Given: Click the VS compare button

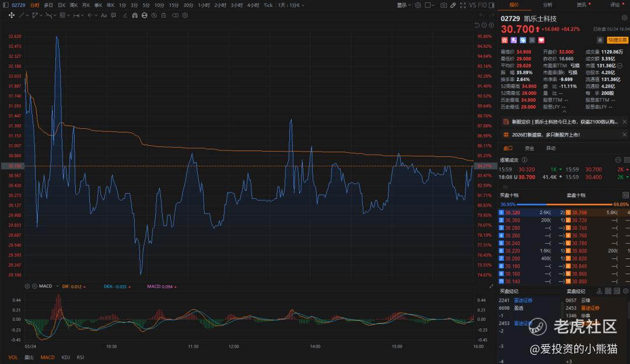Looking at the screenshot, I should [x=473, y=5].
